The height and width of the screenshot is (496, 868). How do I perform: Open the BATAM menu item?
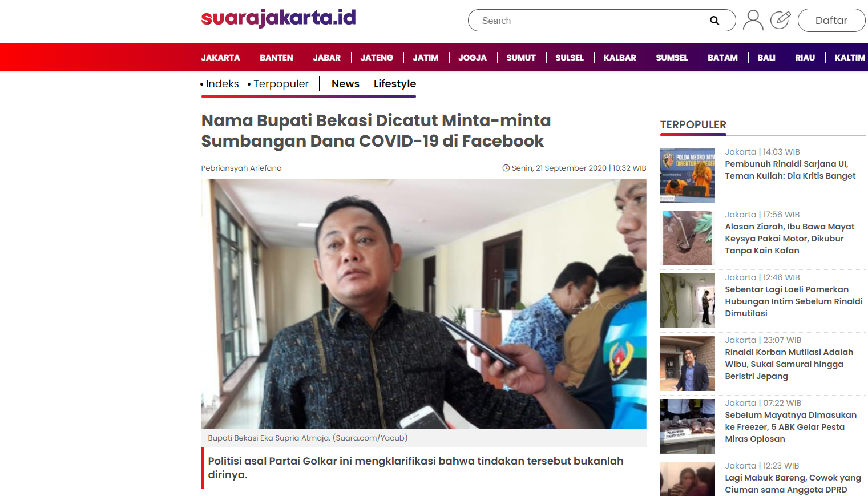[722, 58]
